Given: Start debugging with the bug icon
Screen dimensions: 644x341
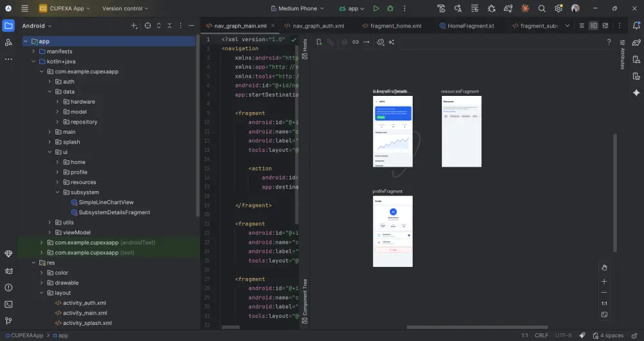Looking at the screenshot, I should (x=390, y=8).
